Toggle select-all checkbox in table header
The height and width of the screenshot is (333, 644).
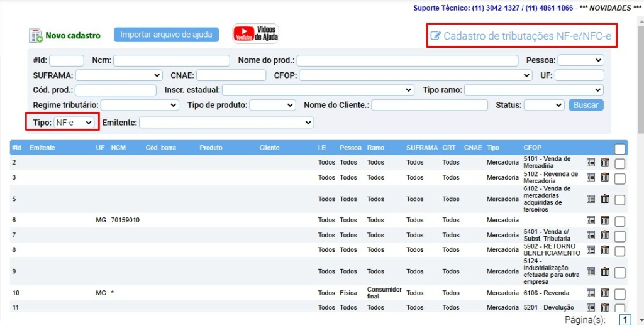[619, 149]
